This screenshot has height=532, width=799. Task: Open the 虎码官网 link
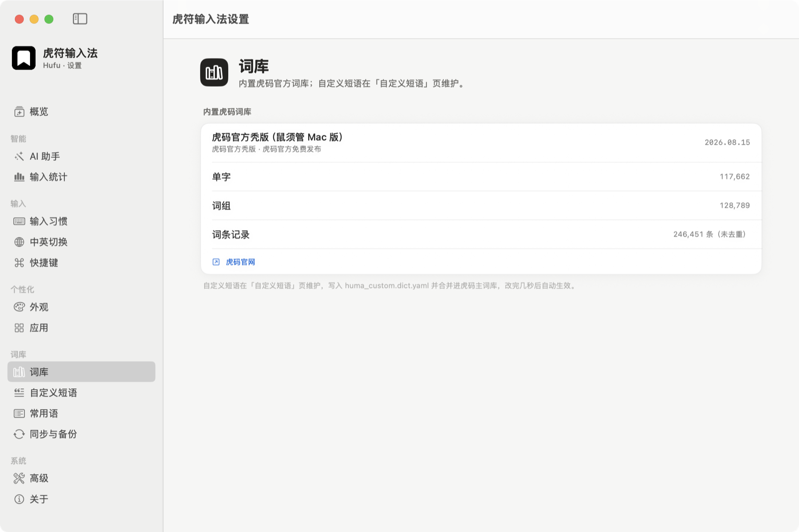[240, 262]
